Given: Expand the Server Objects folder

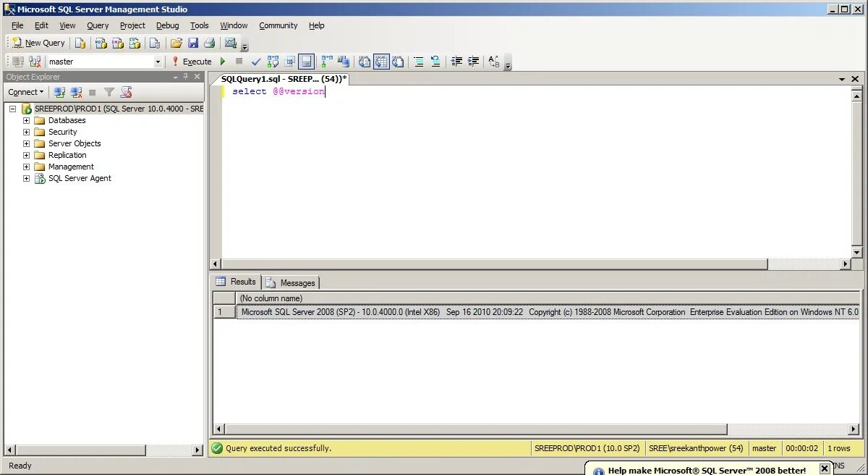Looking at the screenshot, I should pyautogui.click(x=27, y=143).
